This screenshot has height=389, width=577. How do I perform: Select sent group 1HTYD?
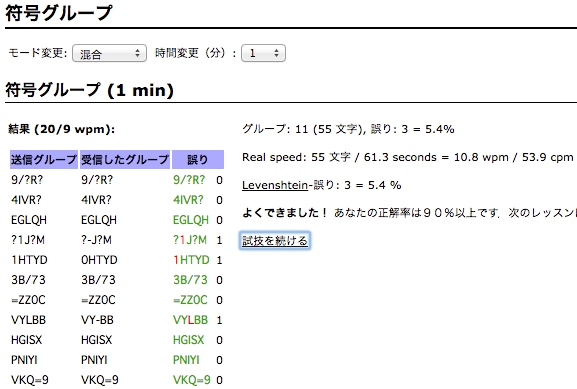click(x=29, y=260)
